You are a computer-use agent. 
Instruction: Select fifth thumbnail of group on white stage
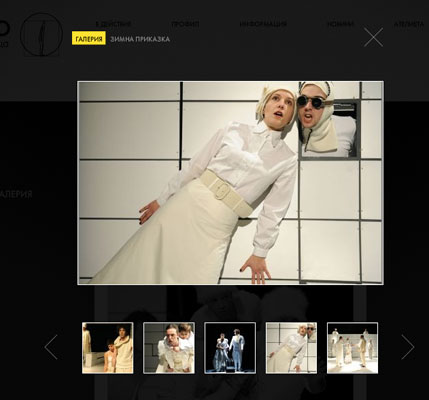tap(352, 348)
